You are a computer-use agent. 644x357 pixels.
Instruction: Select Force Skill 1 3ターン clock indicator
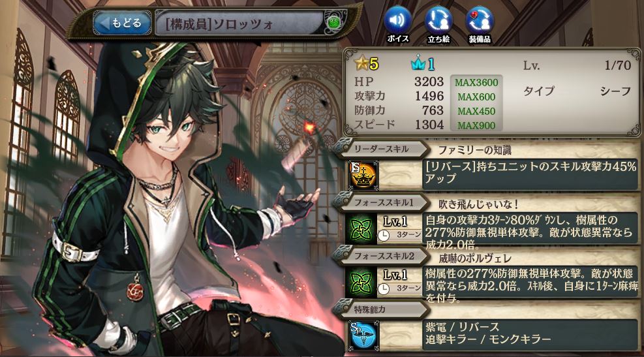(399, 235)
